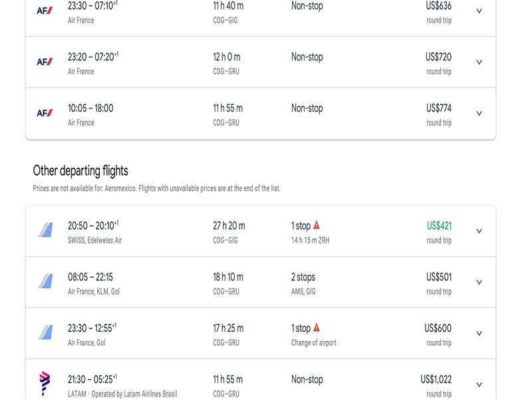Screen dimensions: 532x399
Task: Select the 08:05 – 22:15 flight with 2 stops
Action: tap(261, 282)
